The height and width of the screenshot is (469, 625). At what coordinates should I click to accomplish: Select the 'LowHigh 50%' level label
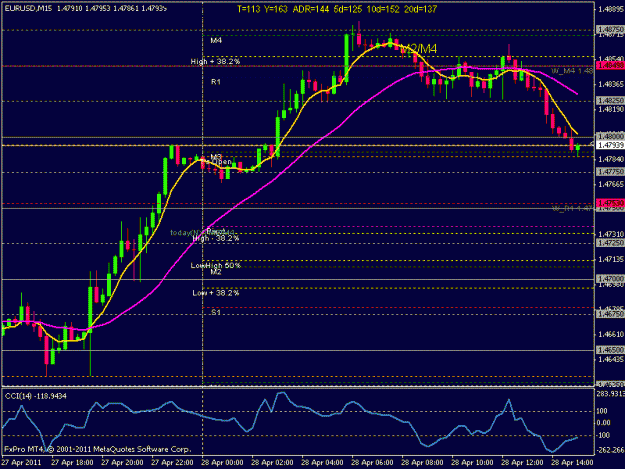click(x=216, y=265)
